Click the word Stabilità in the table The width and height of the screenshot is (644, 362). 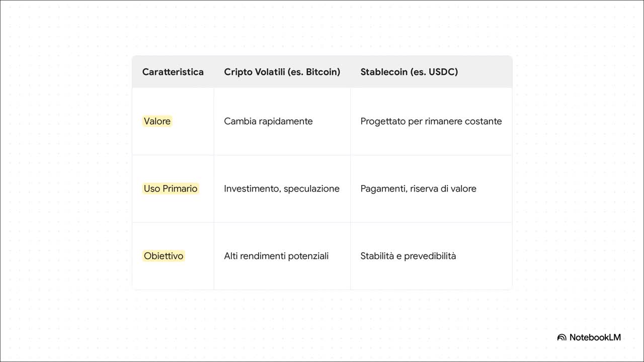point(377,256)
